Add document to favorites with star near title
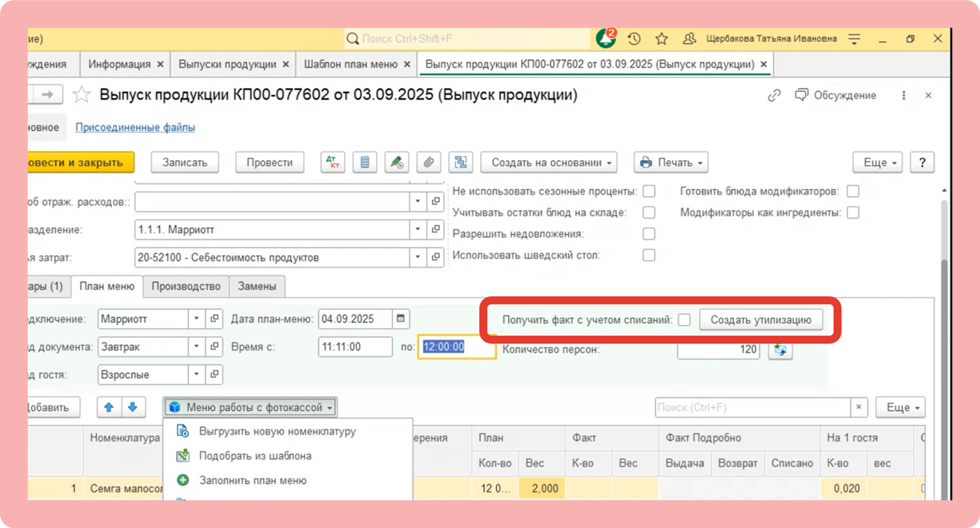 81,95
